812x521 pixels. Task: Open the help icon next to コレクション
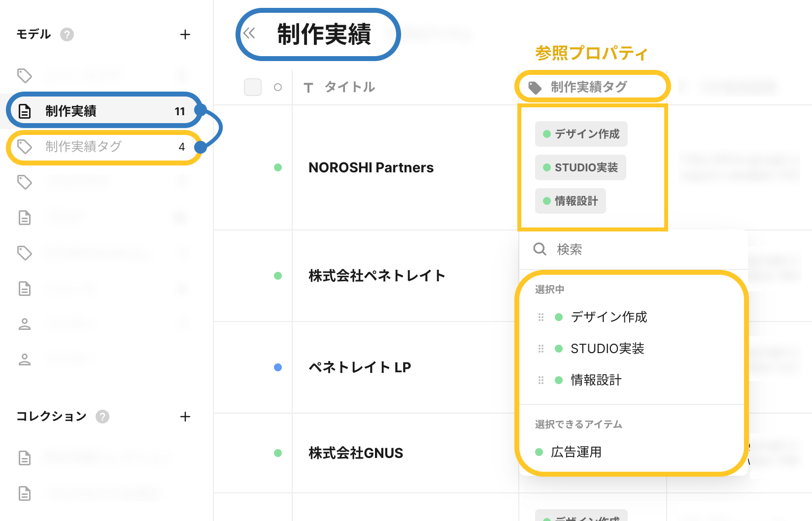(102, 417)
